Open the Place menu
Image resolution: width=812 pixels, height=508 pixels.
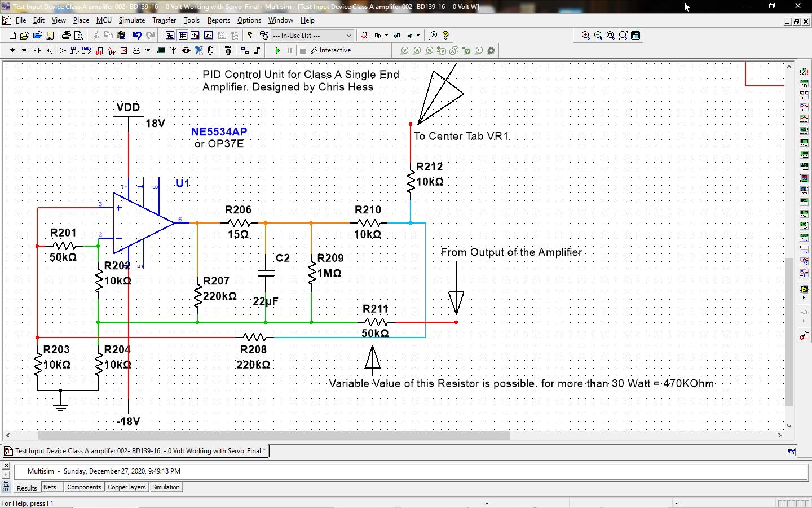point(81,20)
